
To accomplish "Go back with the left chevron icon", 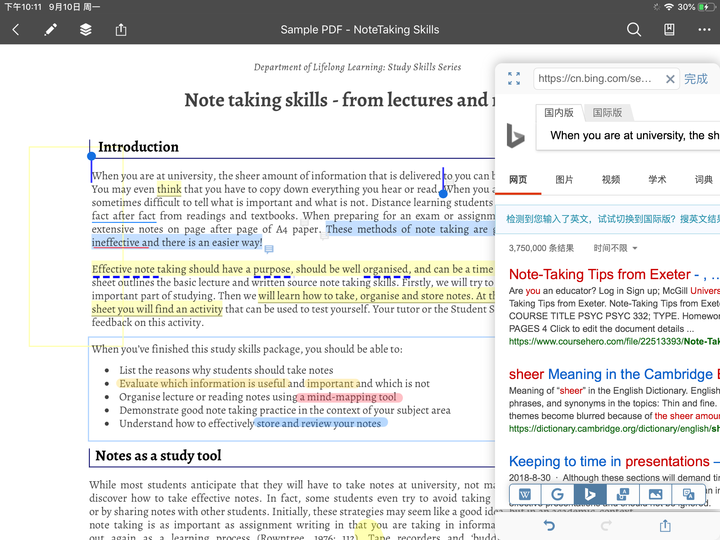I will (16, 30).
